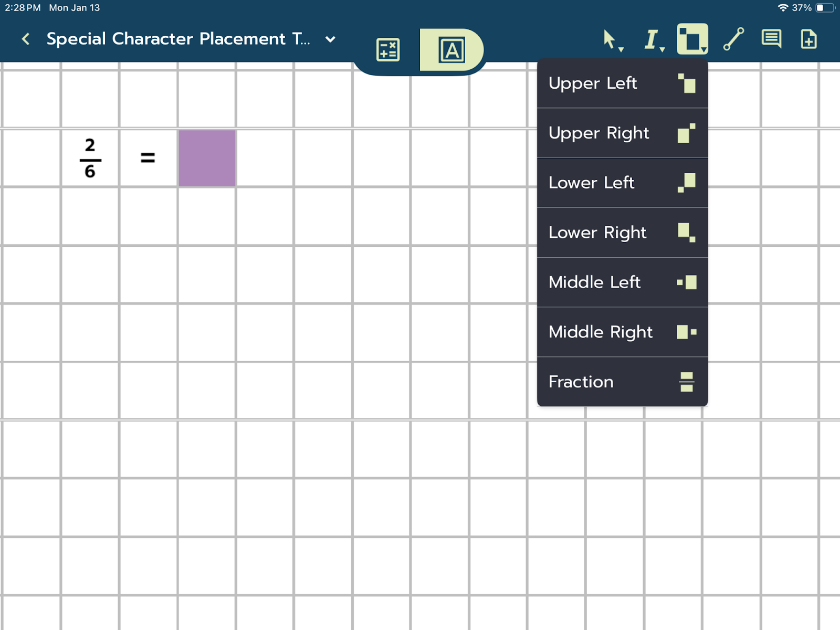Add a new page to document
Viewport: 840px width, 630px height.
(x=808, y=39)
